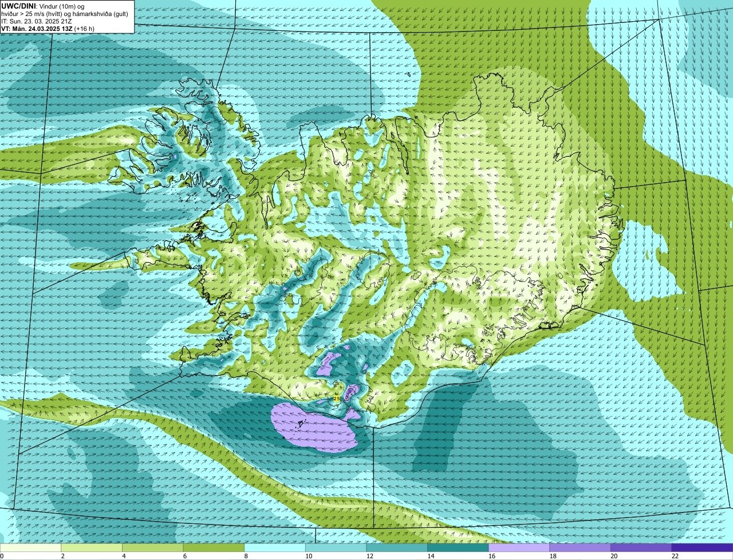Click the legend scale label '6'
Image resolution: width=733 pixels, height=560 pixels.
click(184, 556)
